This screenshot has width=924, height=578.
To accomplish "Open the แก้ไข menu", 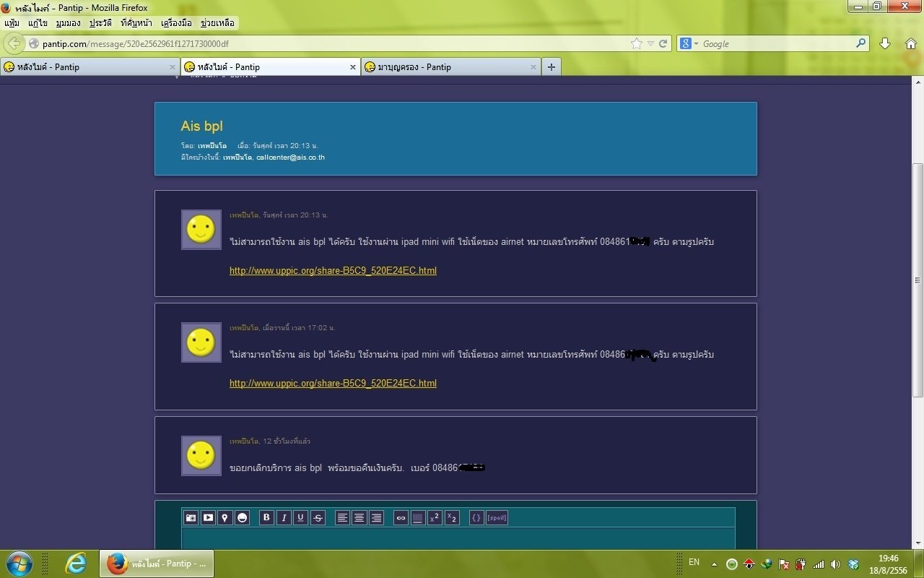I will point(38,23).
